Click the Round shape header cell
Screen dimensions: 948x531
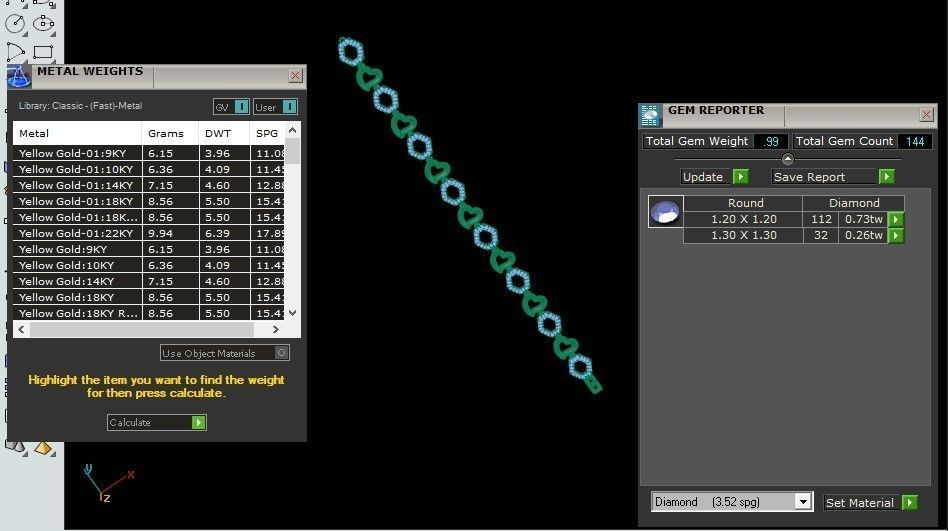point(745,203)
